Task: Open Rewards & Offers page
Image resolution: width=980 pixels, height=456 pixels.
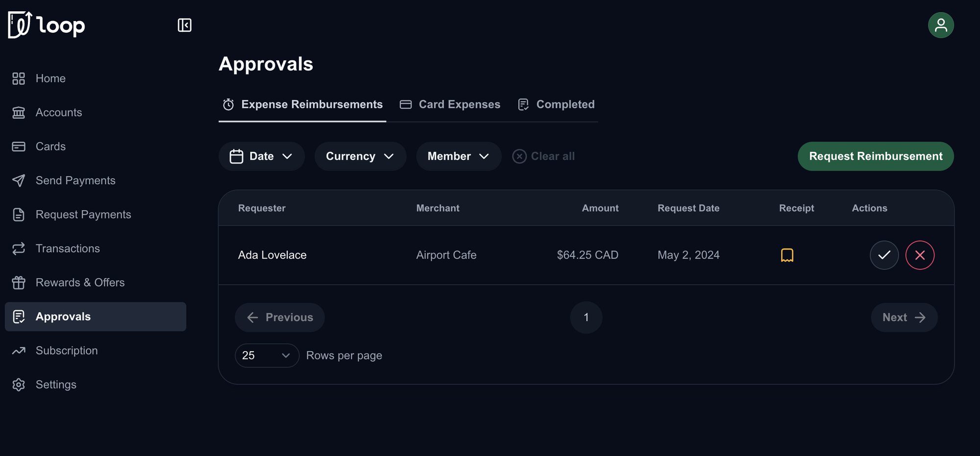Action: coord(96,283)
